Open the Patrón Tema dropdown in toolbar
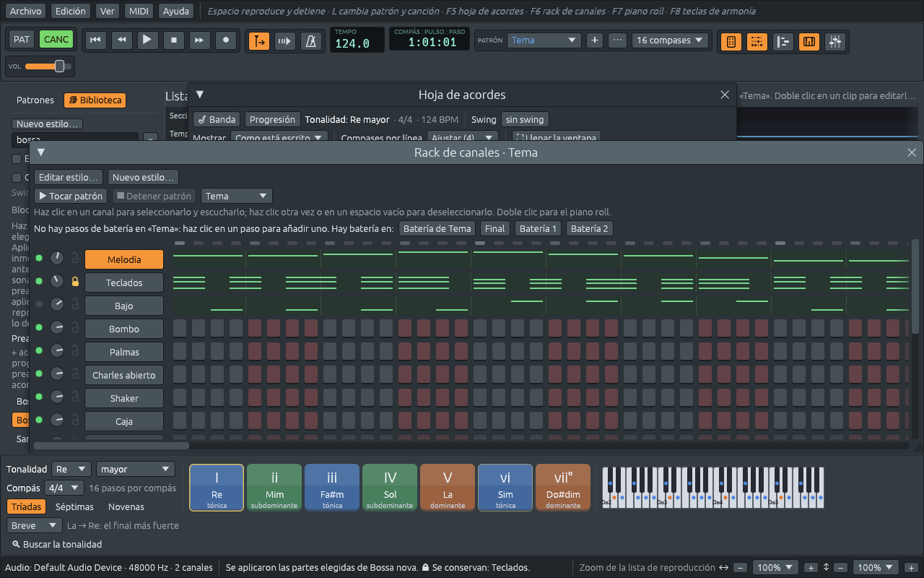 (544, 40)
